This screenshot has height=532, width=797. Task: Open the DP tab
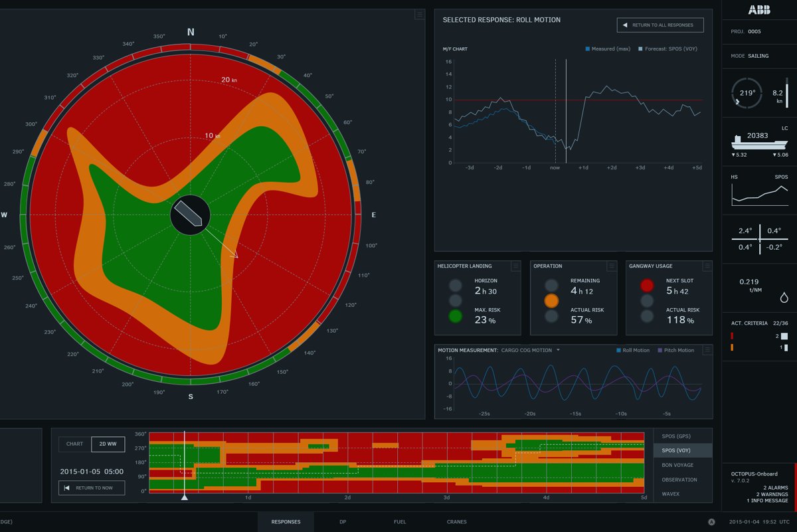coord(343,522)
